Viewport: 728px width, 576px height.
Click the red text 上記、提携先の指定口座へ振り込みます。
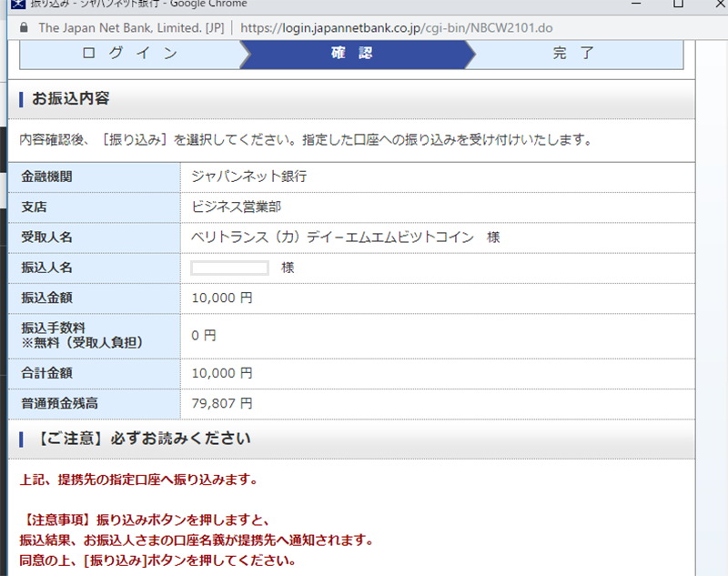pyautogui.click(x=139, y=480)
